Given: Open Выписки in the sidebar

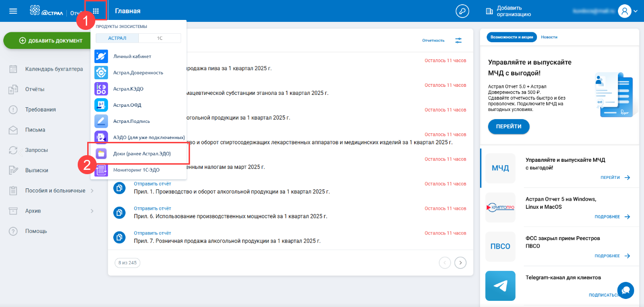Looking at the screenshot, I should pos(36,170).
